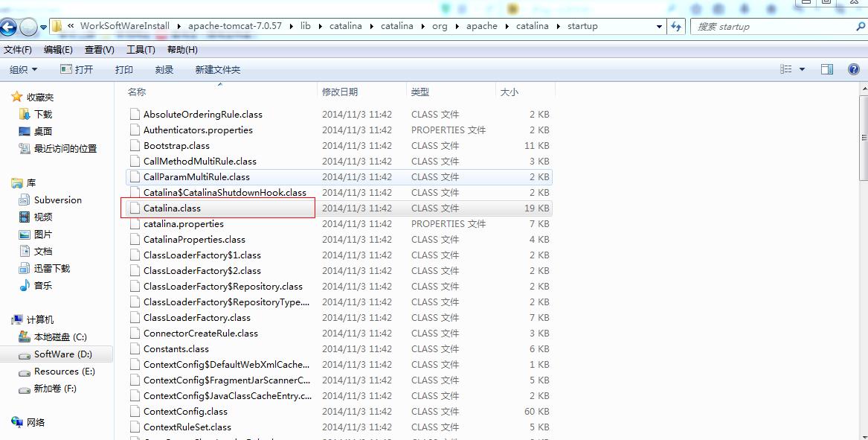
Task: Click the change view icon
Action: tap(785, 69)
